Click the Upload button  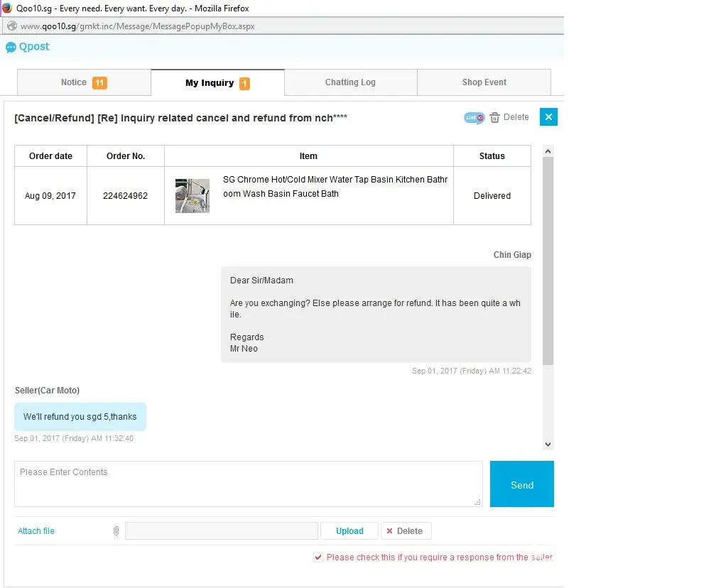tap(349, 531)
